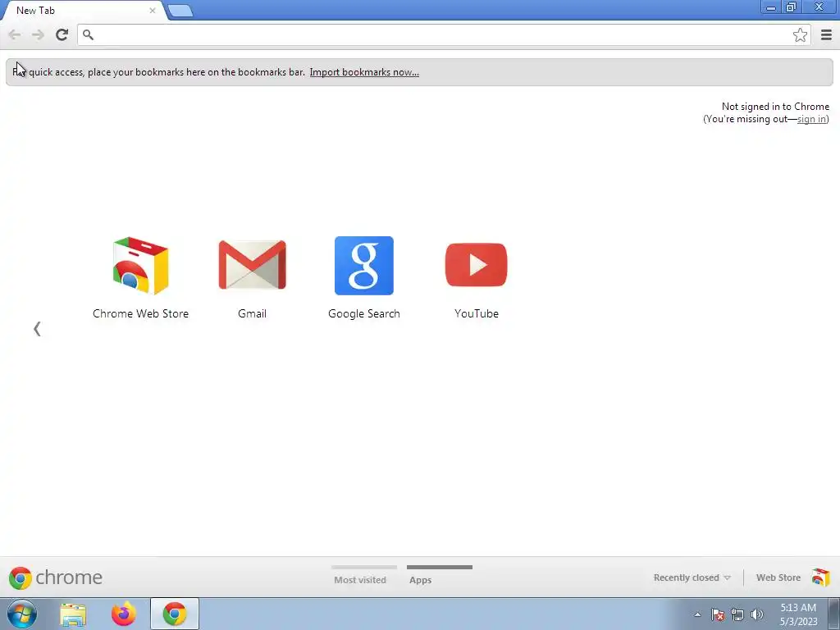Click Import bookmarks now link
Viewport: 840px width, 630px height.
(x=364, y=72)
